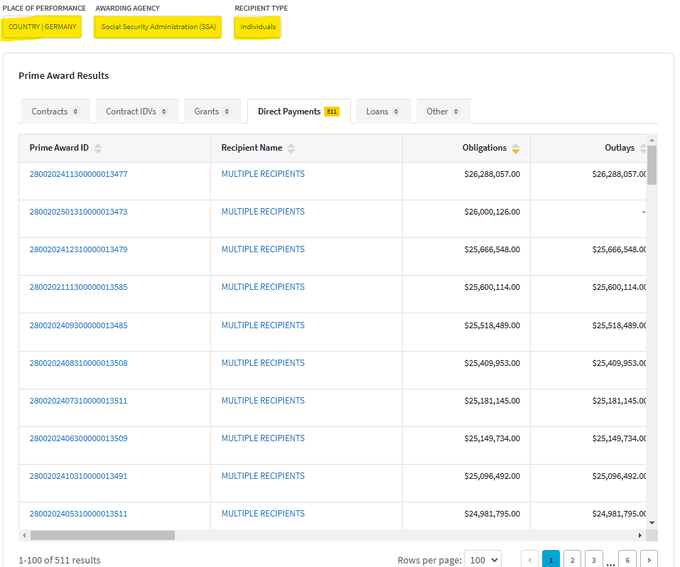
Task: Open award 28002024113000000013477
Action: 78,174
